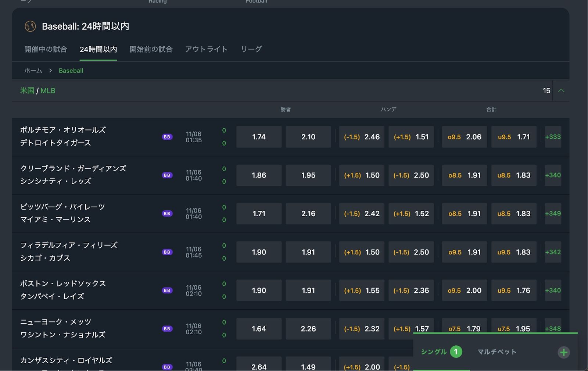The image size is (588, 371).
Task: Click the 11/06 01:45 start time
Action: [194, 252]
